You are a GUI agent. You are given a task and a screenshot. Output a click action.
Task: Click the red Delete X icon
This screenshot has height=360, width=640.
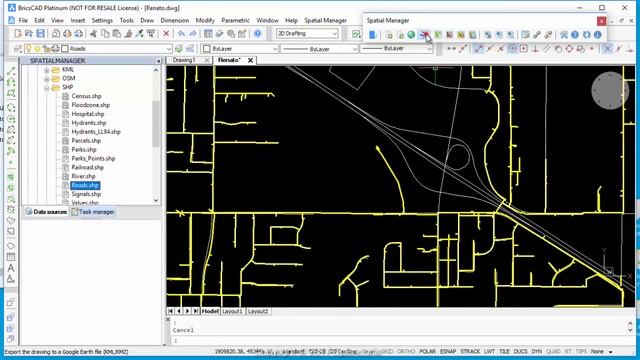tap(166, 33)
